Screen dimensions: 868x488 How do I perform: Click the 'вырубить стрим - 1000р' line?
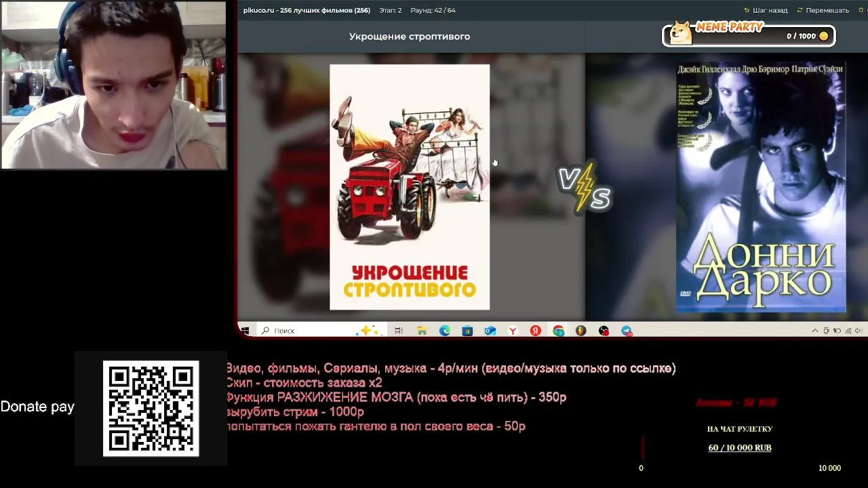[x=296, y=412]
